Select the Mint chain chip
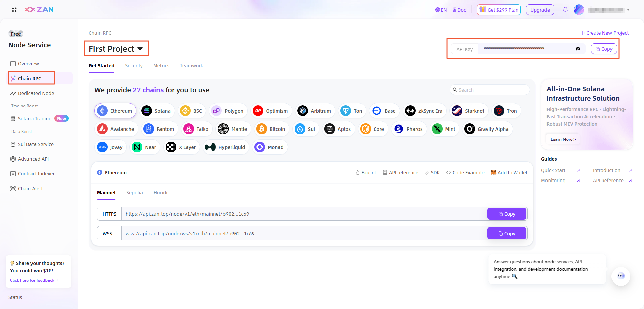This screenshot has height=309, width=644. point(444,129)
